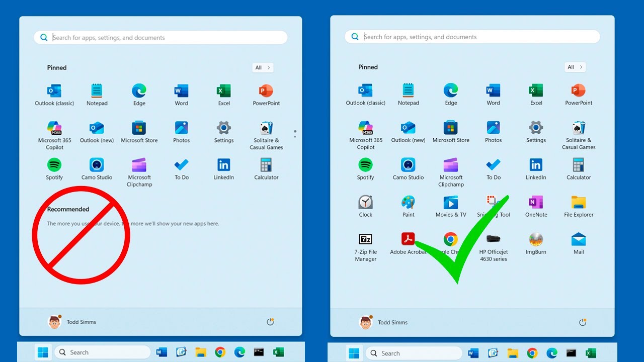Open LinkedIn in the right Start menu

(536, 169)
